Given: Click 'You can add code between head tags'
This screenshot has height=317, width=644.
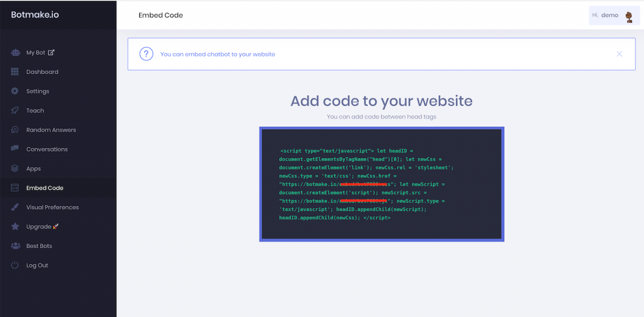Looking at the screenshot, I should point(381,117).
